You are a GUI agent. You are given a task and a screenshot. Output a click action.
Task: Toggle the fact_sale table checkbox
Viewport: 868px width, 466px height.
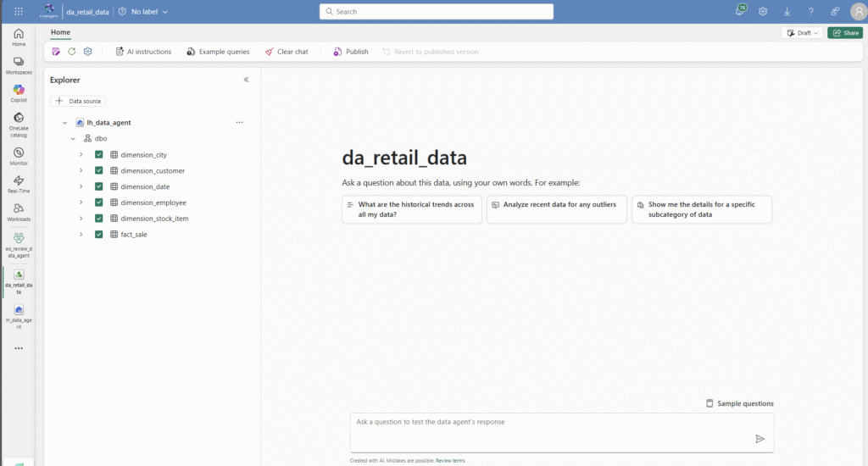98,234
